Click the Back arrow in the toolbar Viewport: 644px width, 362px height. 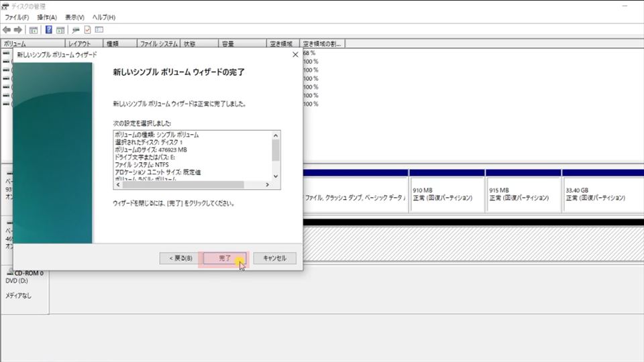[x=7, y=30]
